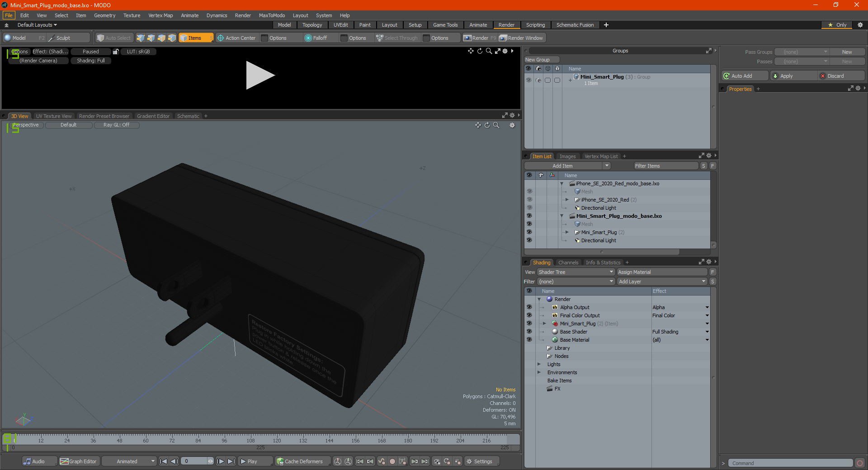This screenshot has height=470, width=868.
Task: Switch to the UVEdit layout tab
Action: click(341, 25)
